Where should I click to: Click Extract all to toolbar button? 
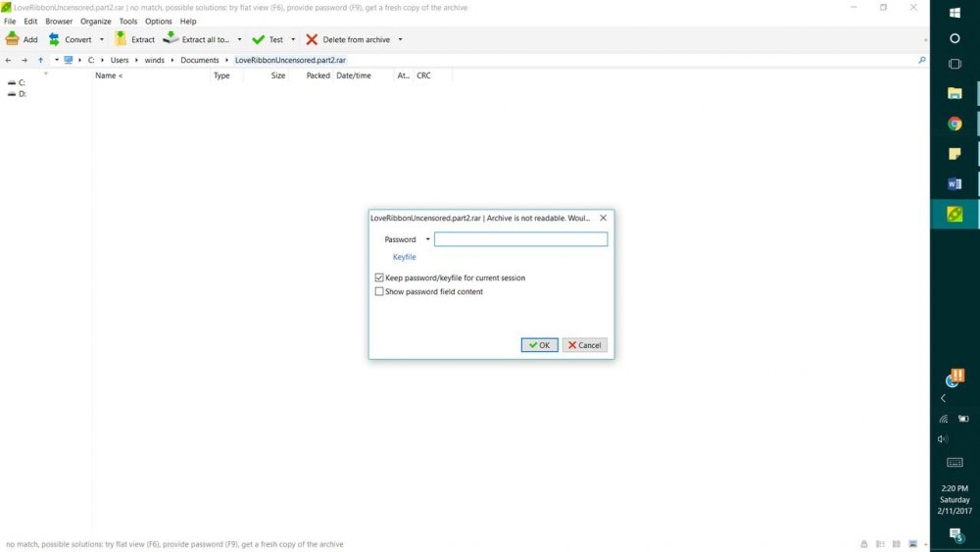coord(196,39)
